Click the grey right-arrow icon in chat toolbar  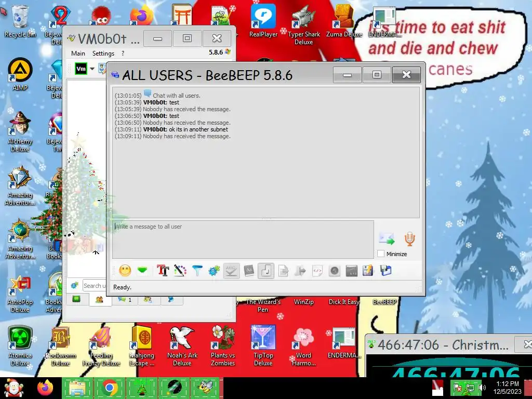coord(300,271)
